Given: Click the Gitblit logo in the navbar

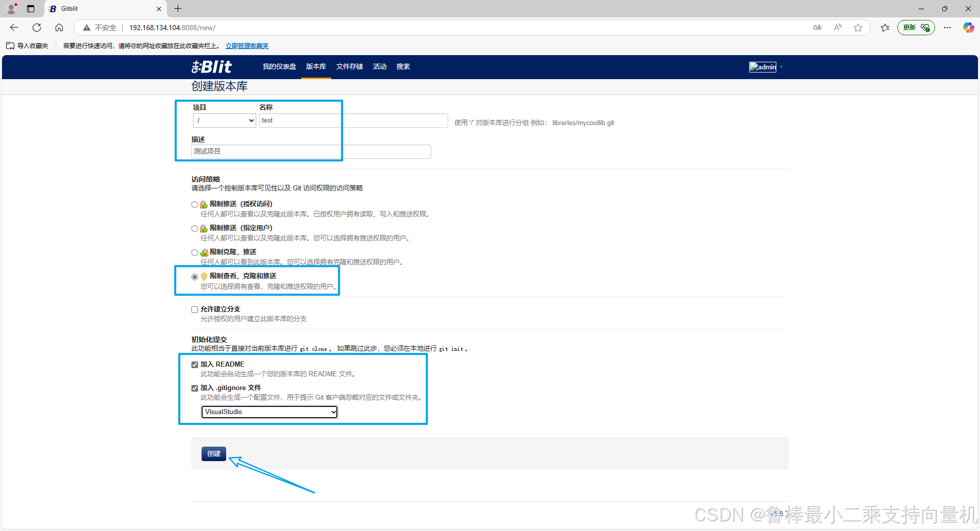Looking at the screenshot, I should (x=211, y=66).
